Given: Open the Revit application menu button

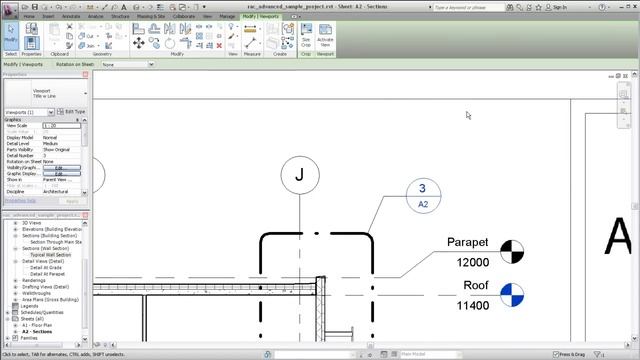Looking at the screenshot, I should coord(9,10).
